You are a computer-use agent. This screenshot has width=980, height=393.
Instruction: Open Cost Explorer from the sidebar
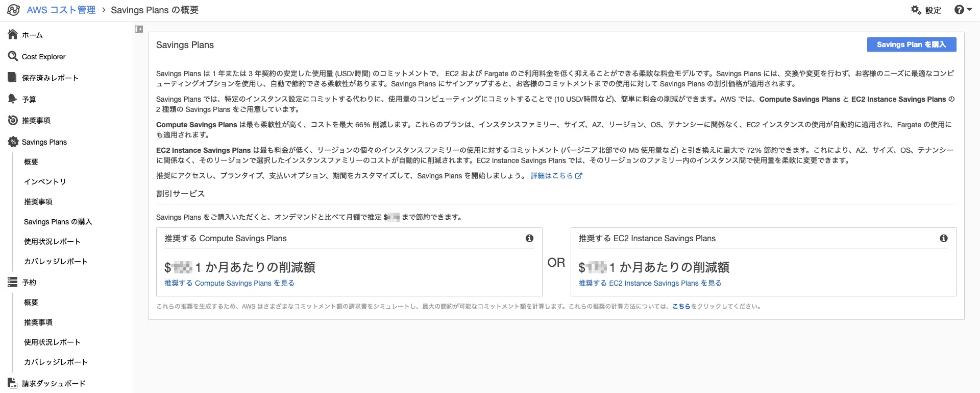click(44, 57)
